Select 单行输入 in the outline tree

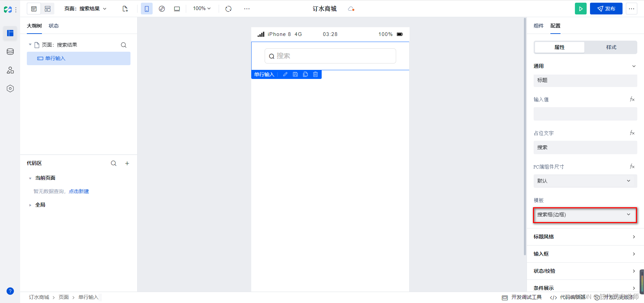coord(78,58)
